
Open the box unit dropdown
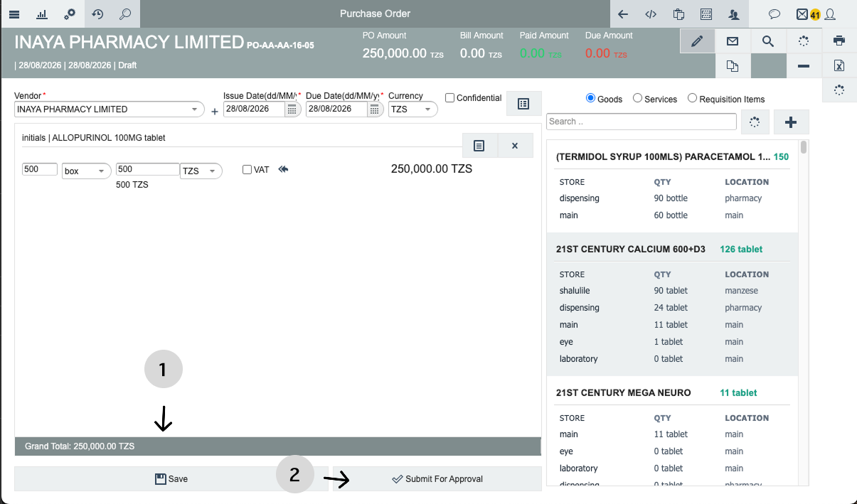pyautogui.click(x=87, y=171)
